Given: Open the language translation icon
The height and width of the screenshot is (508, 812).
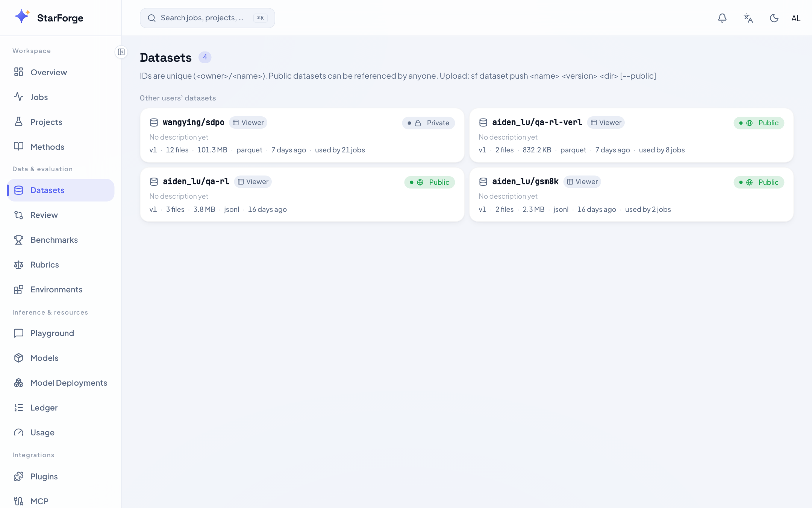Looking at the screenshot, I should [x=748, y=18].
